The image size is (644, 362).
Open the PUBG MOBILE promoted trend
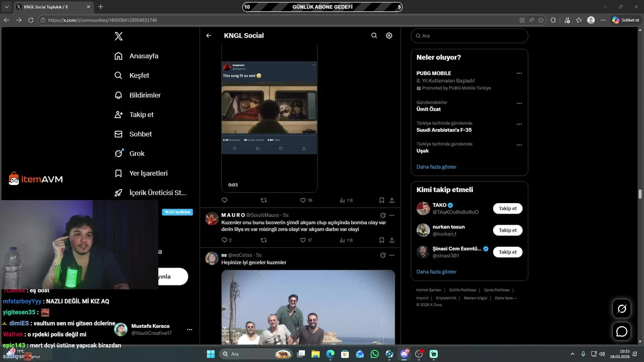[469, 80]
